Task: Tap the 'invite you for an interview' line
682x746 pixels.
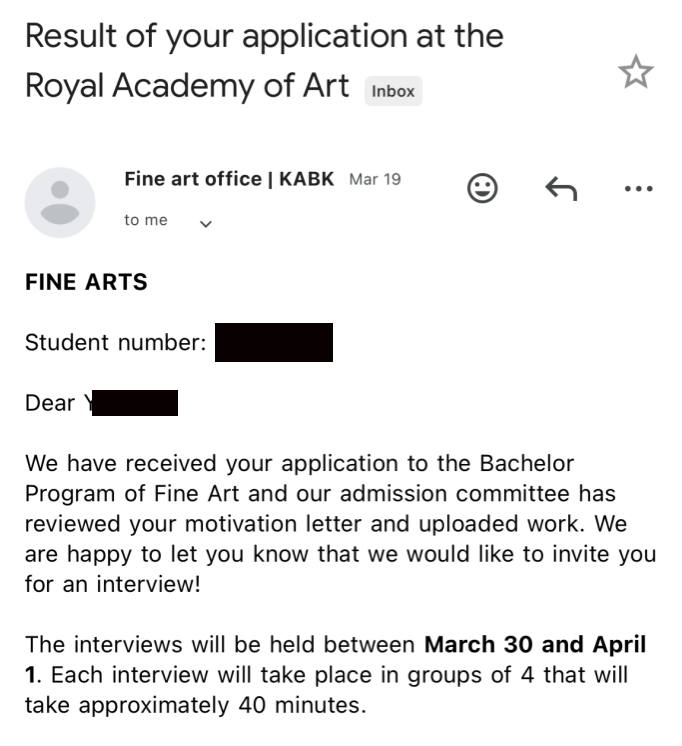Action: [x=341, y=569]
